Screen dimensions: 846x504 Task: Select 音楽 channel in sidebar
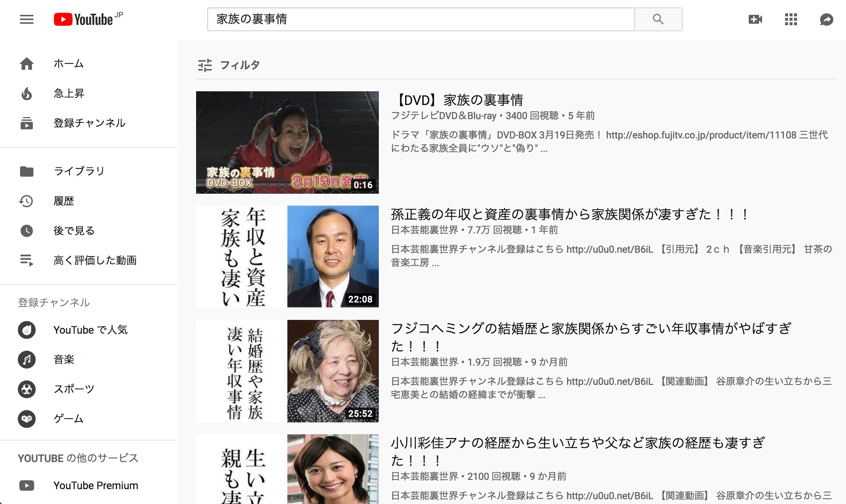click(64, 360)
